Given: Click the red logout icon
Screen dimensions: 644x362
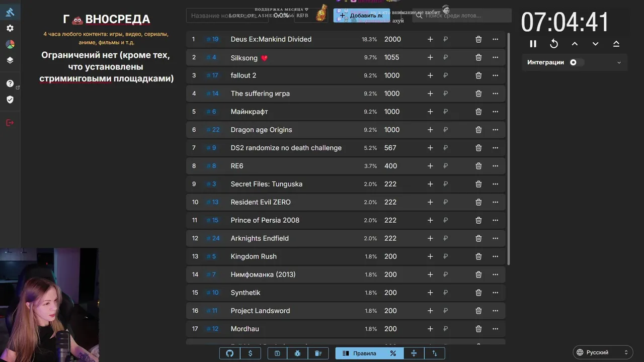Looking at the screenshot, I should pos(10,123).
